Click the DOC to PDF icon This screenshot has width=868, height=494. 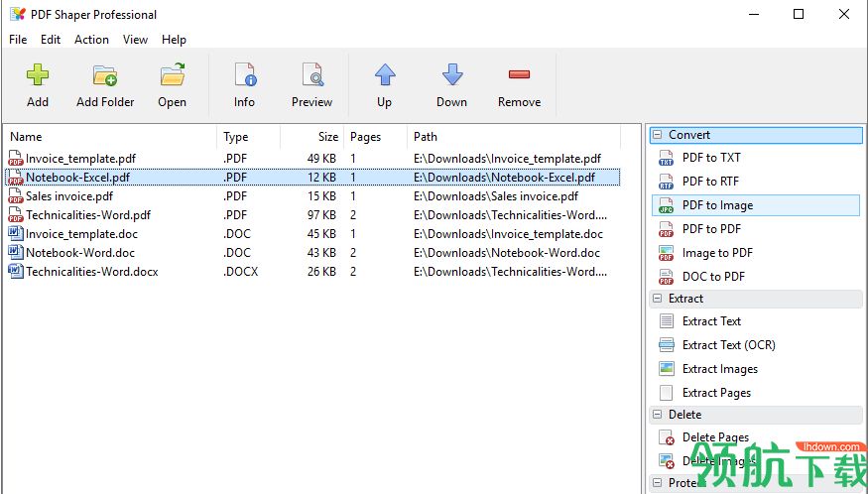tap(666, 277)
